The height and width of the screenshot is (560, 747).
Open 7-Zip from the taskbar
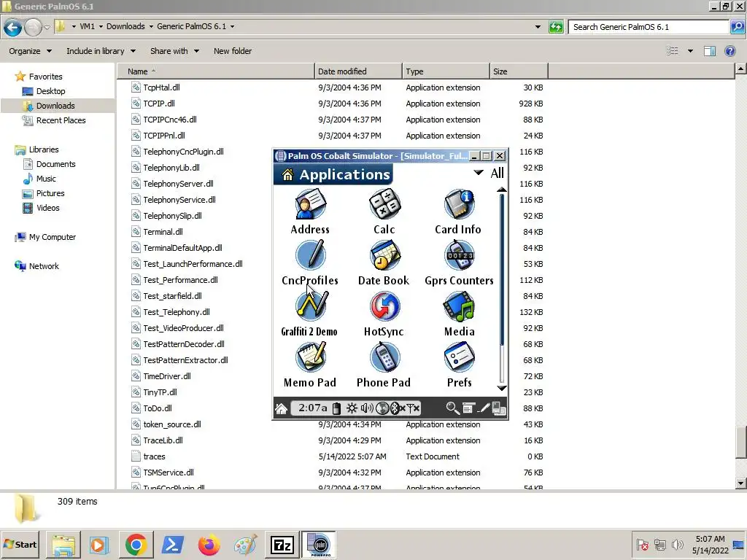pyautogui.click(x=282, y=545)
